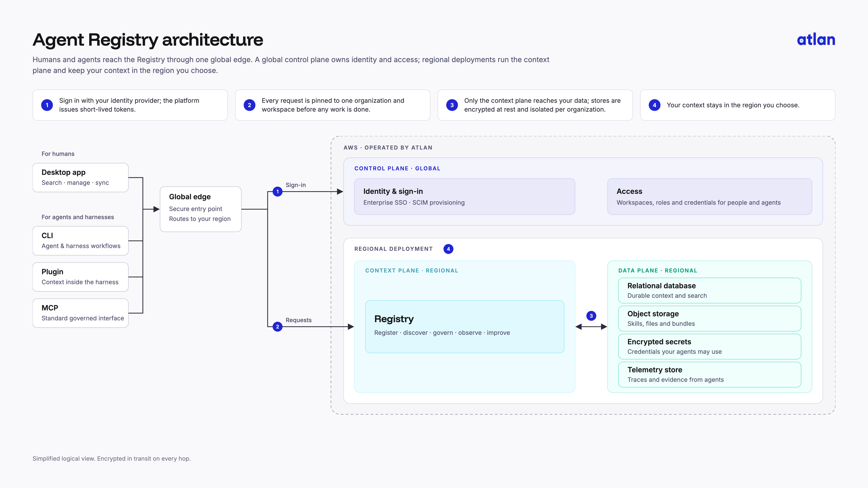Click "CONTEXT PLANE · REGIONAL" heading

pyautogui.click(x=412, y=270)
